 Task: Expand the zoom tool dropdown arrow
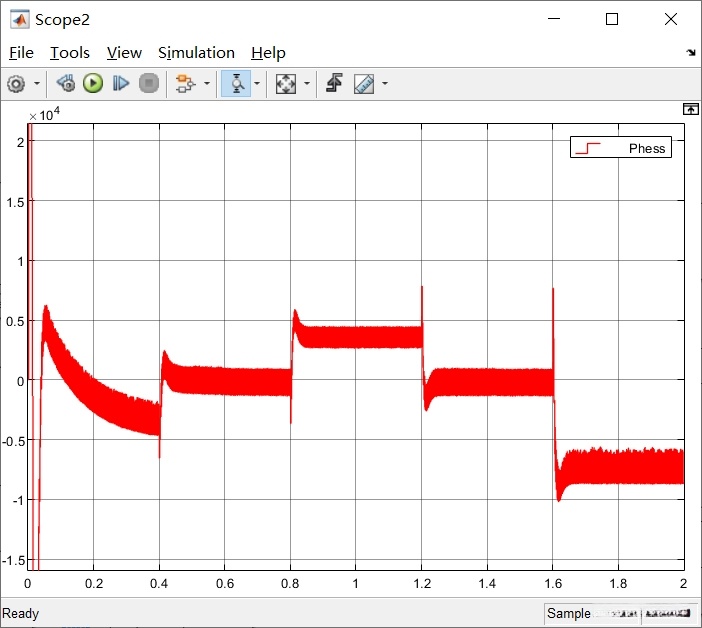point(257,83)
